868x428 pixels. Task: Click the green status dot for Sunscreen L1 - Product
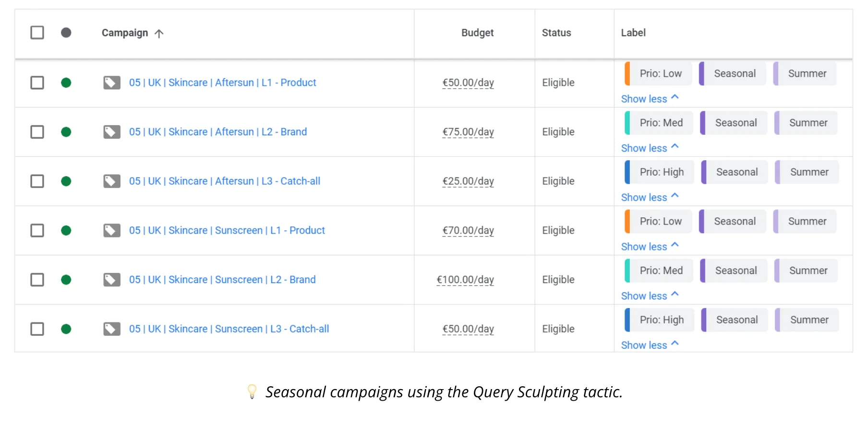66,230
